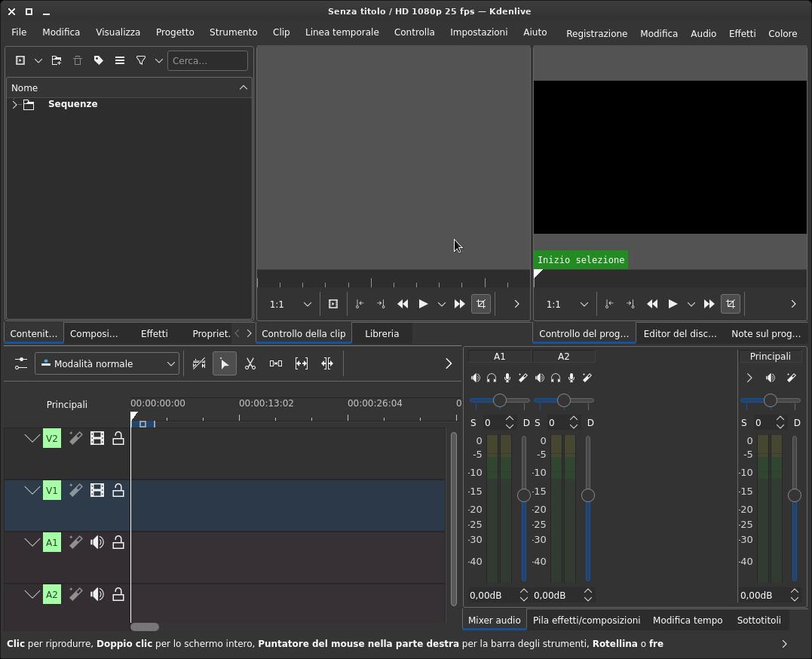Activate the selection arrow tool
The height and width of the screenshot is (659, 812).
tap(225, 363)
